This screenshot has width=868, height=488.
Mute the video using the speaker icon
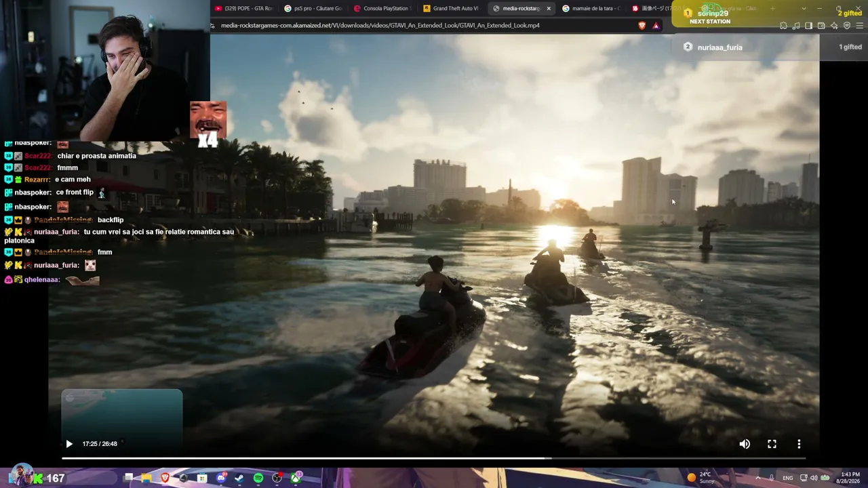[745, 444]
